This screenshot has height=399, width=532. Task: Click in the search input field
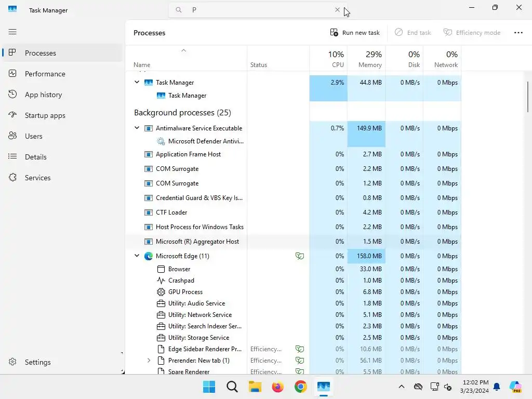[258, 10]
